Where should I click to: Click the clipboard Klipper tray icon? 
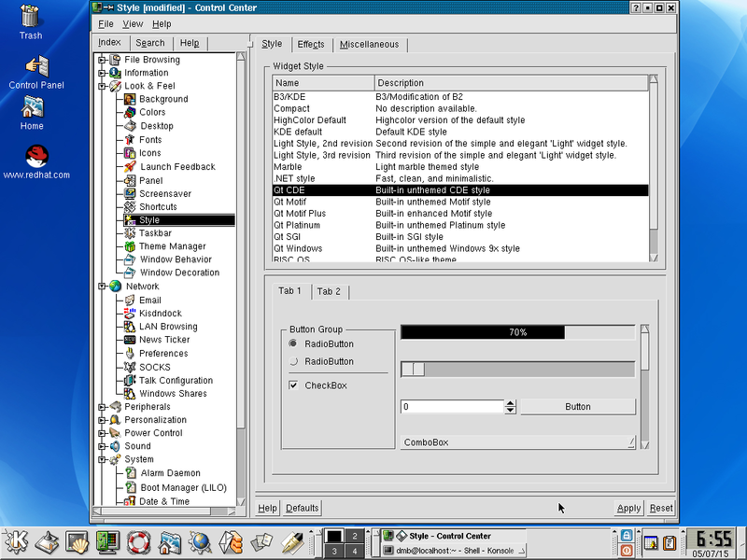click(x=669, y=542)
